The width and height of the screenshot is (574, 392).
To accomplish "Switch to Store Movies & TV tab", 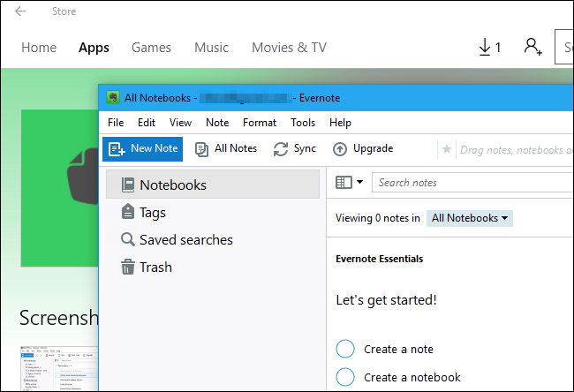I will pos(289,48).
